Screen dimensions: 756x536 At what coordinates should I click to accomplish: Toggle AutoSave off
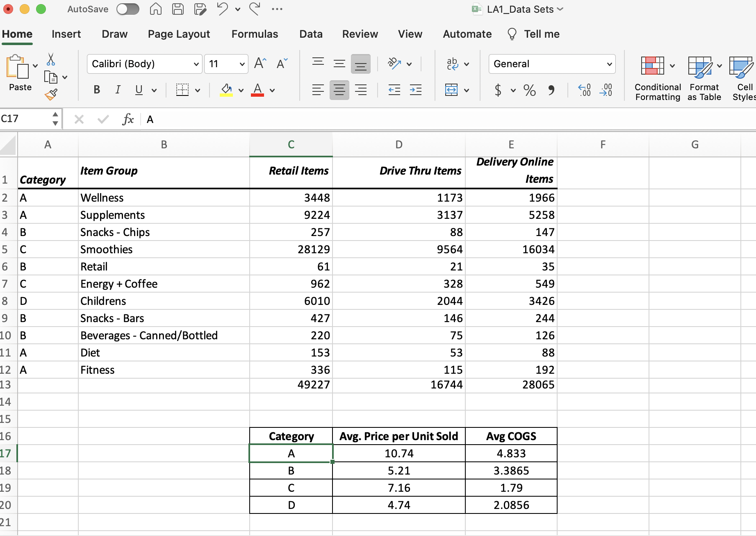(128, 9)
